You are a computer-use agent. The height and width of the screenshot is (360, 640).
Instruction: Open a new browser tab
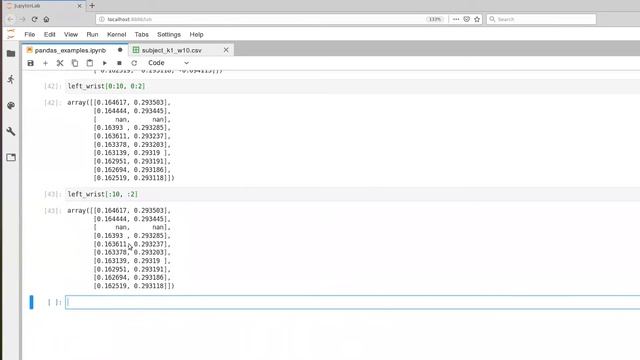click(92, 6)
